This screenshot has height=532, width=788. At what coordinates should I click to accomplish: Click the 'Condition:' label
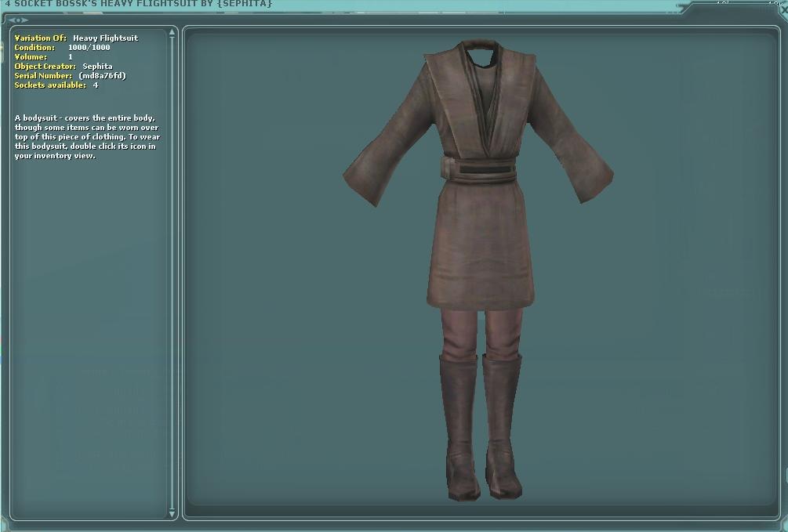[34, 48]
